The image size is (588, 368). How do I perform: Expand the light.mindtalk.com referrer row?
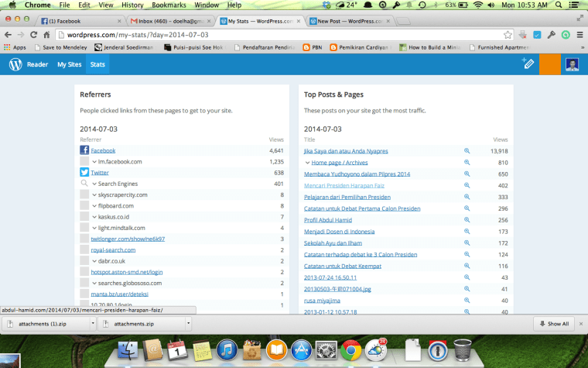(x=94, y=228)
